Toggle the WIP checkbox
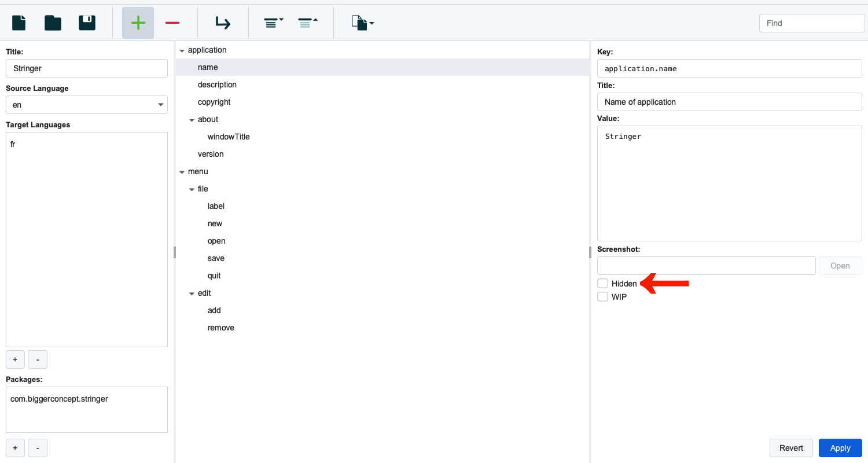The image size is (868, 463). [603, 297]
